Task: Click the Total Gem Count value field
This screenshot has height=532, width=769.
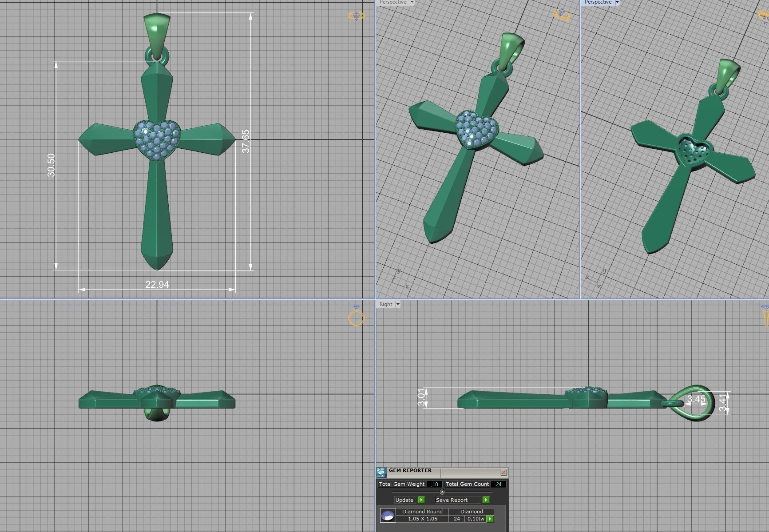Action: coord(498,484)
